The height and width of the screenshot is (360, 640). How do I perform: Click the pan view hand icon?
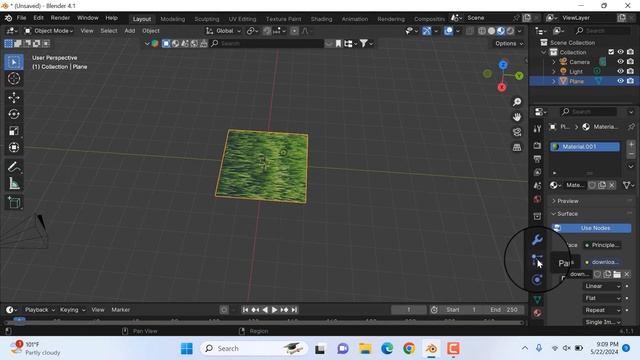click(517, 117)
